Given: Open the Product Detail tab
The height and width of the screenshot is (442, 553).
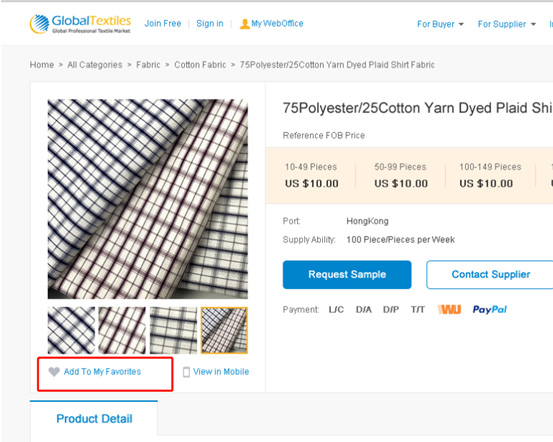Looking at the screenshot, I should 94,419.
